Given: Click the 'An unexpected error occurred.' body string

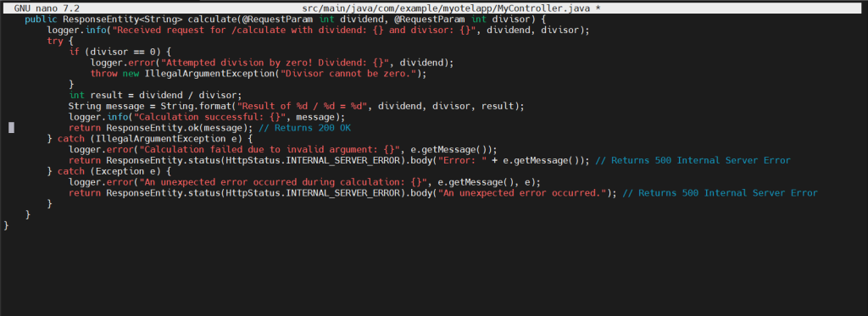Looking at the screenshot, I should point(522,193).
